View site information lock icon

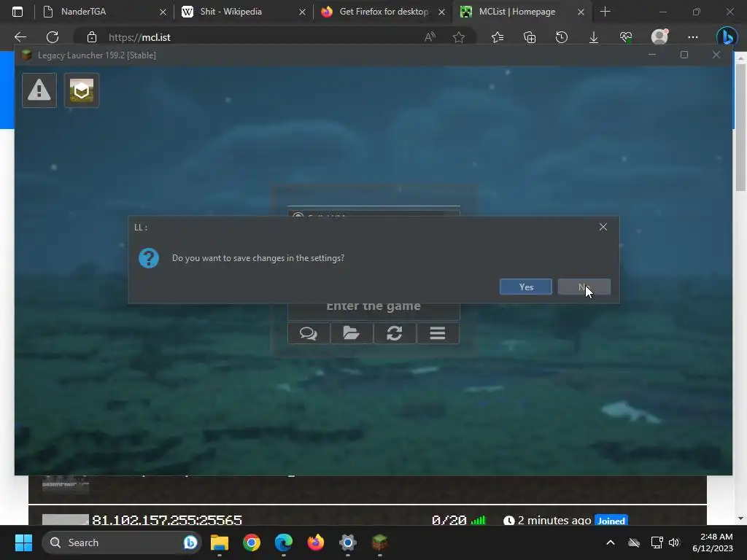(x=92, y=37)
